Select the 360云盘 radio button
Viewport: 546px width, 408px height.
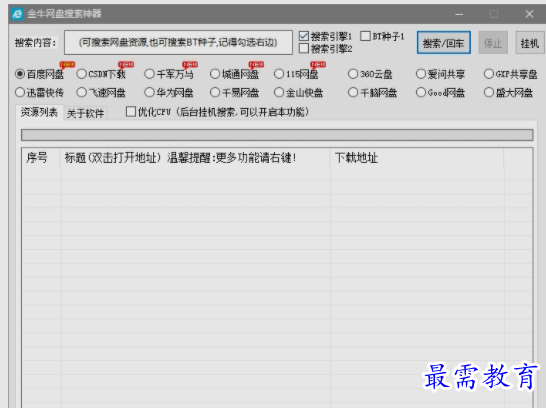tap(353, 74)
